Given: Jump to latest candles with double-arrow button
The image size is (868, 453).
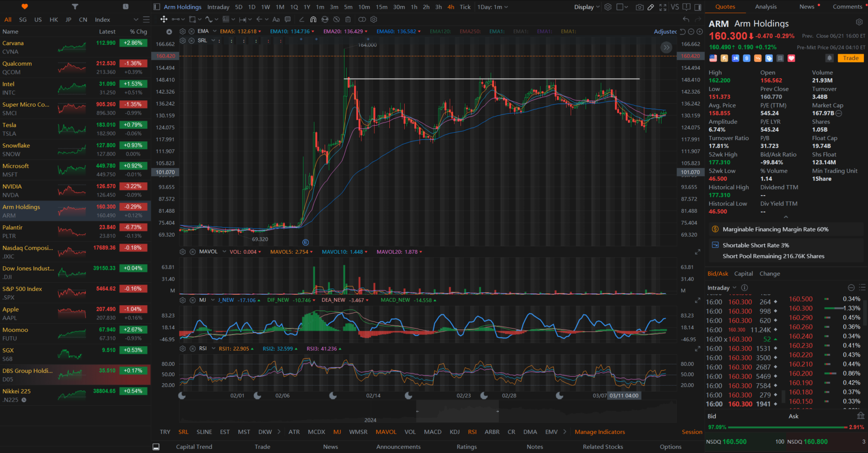Looking at the screenshot, I should click(x=667, y=47).
